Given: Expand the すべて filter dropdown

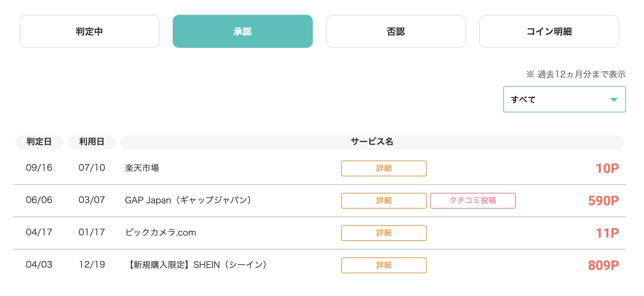Looking at the screenshot, I should coord(564,99).
